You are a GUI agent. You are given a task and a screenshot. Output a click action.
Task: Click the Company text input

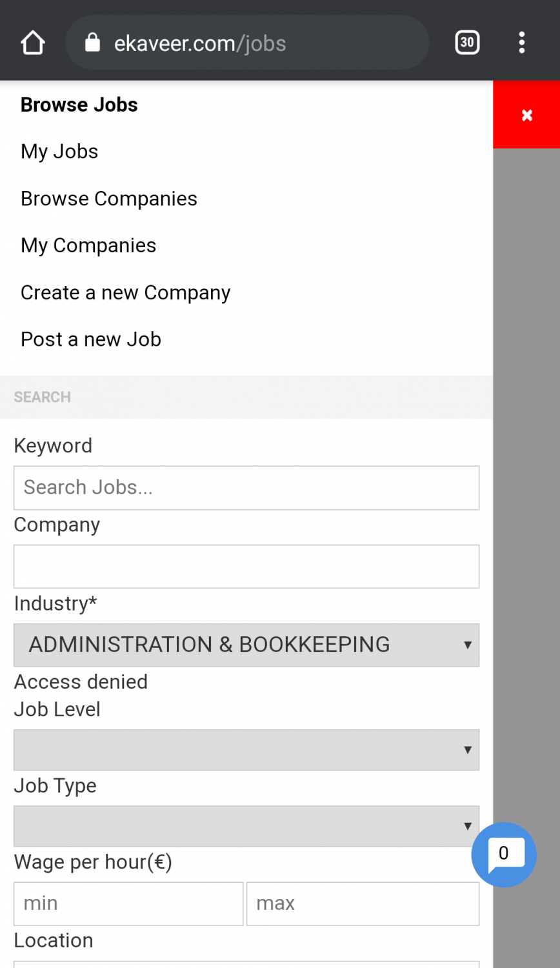(x=246, y=567)
